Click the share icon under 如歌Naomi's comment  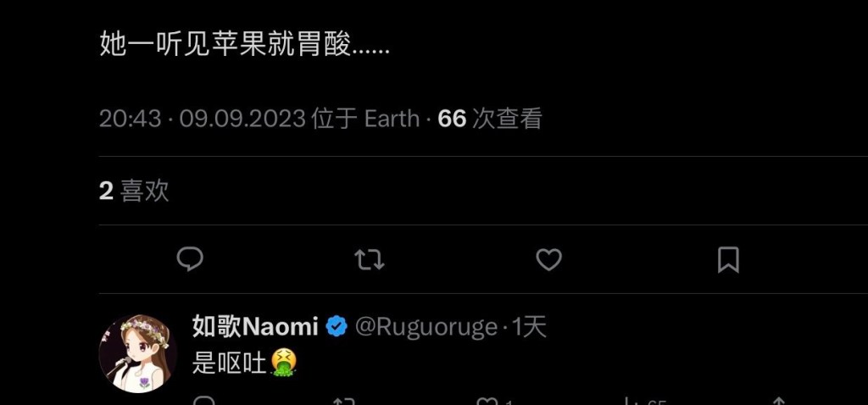coord(779,401)
